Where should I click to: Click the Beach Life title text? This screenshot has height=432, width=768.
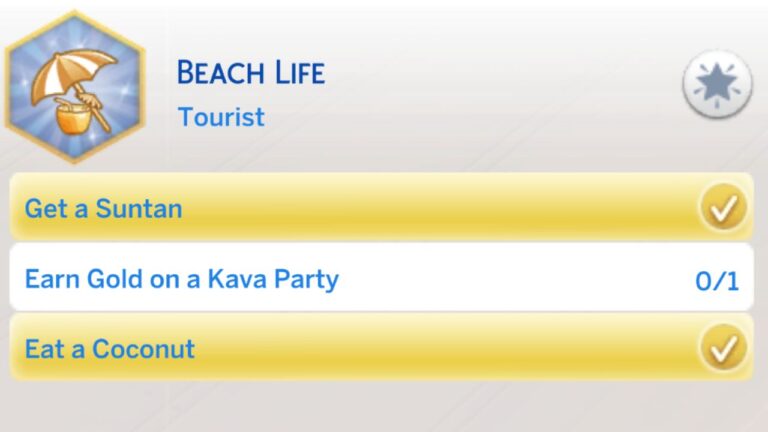click(250, 73)
